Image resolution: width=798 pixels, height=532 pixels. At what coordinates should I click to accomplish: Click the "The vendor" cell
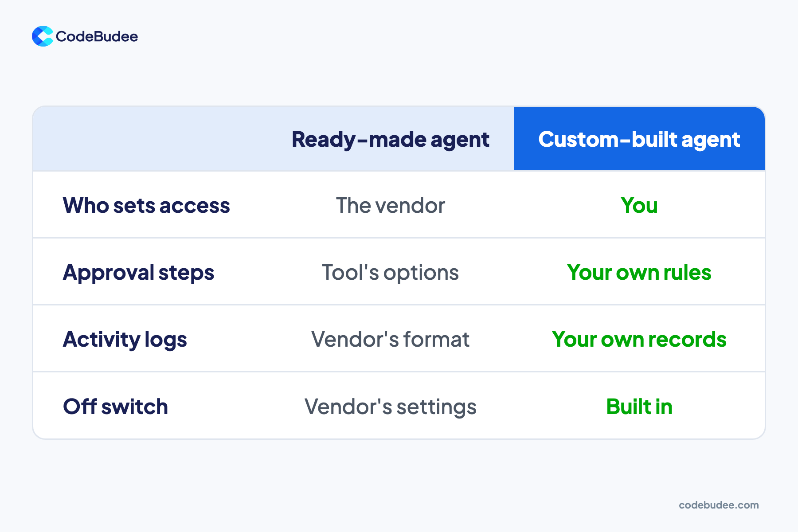(390, 205)
